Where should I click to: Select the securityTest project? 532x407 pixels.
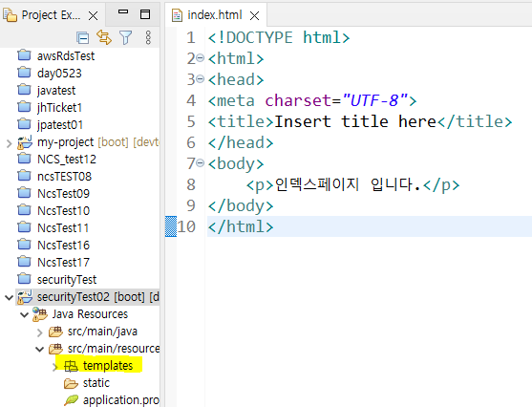click(x=67, y=280)
